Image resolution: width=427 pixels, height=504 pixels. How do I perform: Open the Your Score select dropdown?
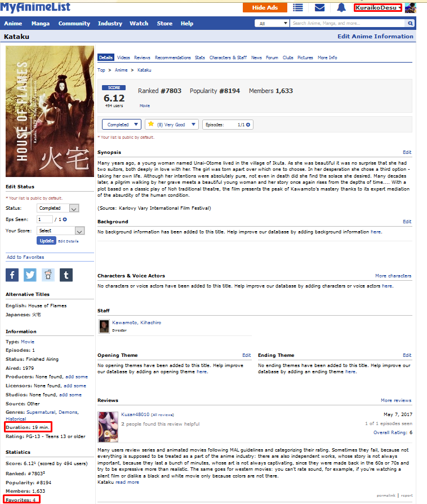(60, 231)
